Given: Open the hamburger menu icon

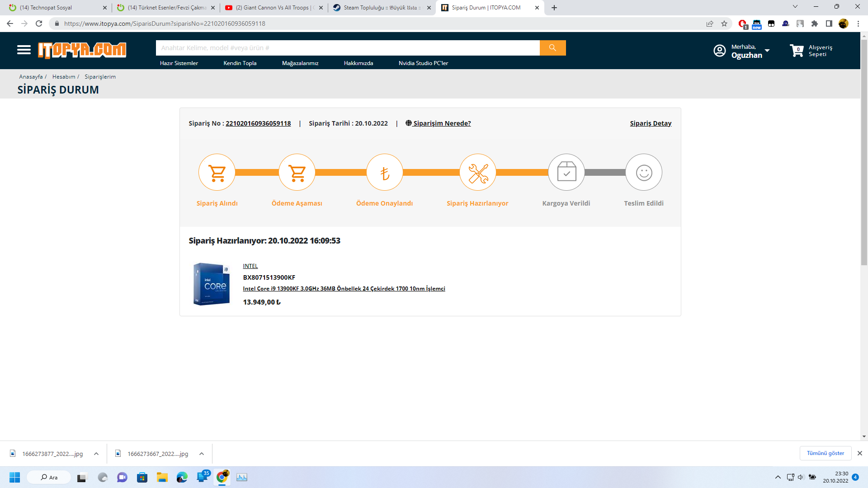Looking at the screenshot, I should (x=24, y=50).
